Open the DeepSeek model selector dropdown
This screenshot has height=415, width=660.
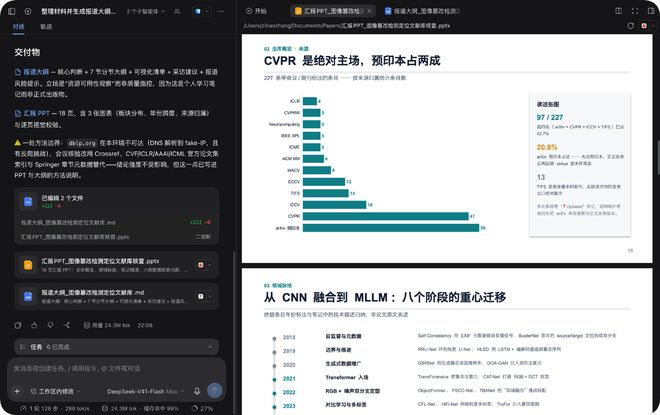coord(146,391)
